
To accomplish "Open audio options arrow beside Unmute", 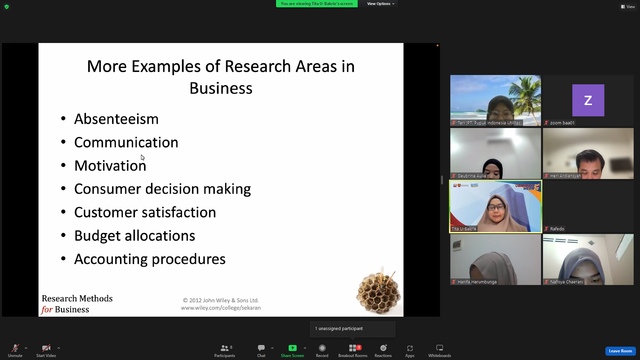I will tap(26, 348).
